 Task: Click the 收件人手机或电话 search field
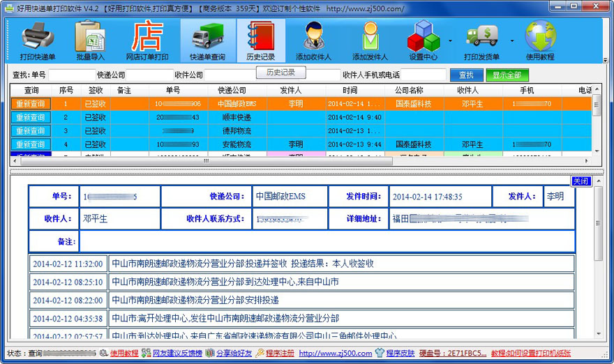point(424,75)
